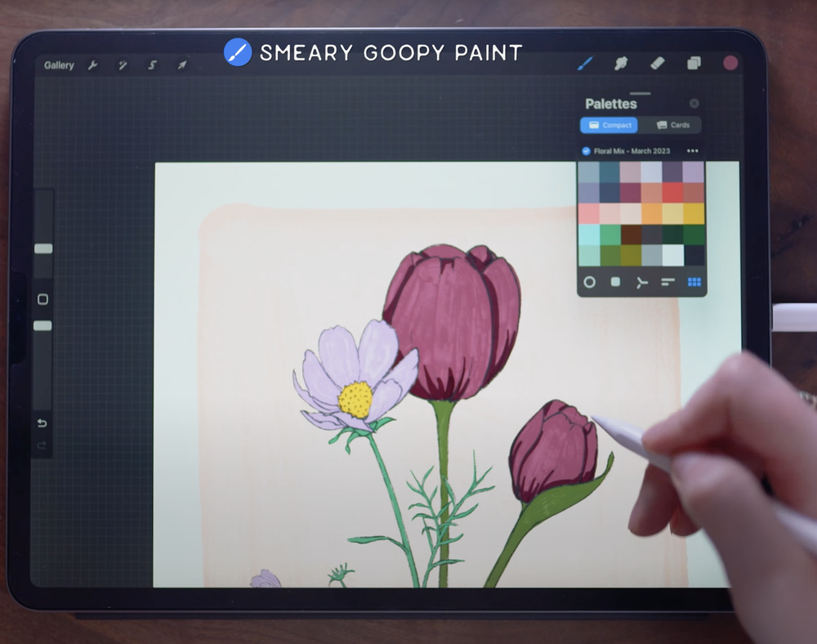Open the Value color mode
This screenshot has width=817, height=644.
tap(667, 282)
